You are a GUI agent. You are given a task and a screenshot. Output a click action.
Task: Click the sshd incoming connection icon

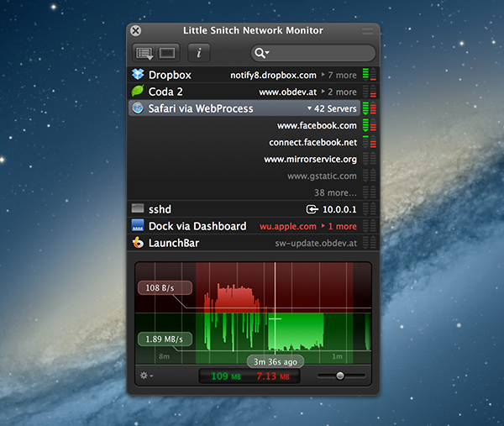click(x=312, y=209)
